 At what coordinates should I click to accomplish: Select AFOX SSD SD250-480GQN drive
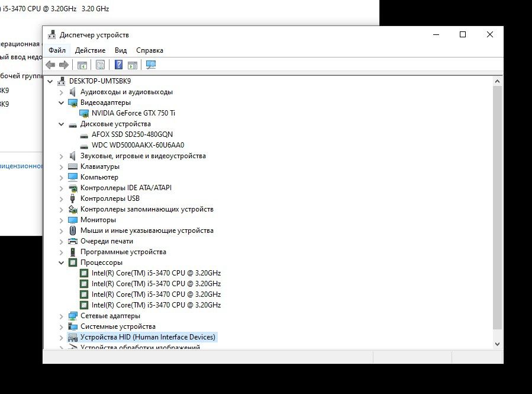click(x=132, y=134)
